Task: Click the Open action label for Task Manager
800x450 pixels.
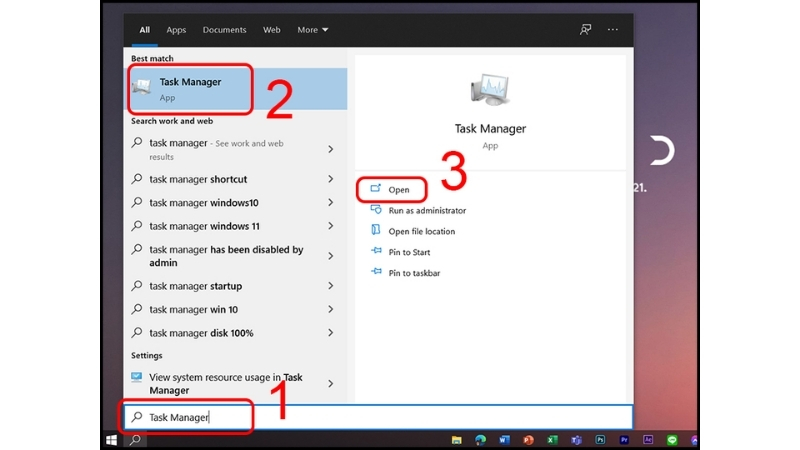Action: [x=399, y=190]
